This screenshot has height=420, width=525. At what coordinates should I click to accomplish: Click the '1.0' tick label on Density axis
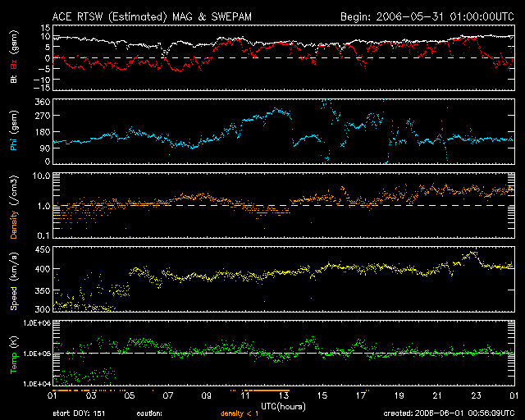[43, 207]
